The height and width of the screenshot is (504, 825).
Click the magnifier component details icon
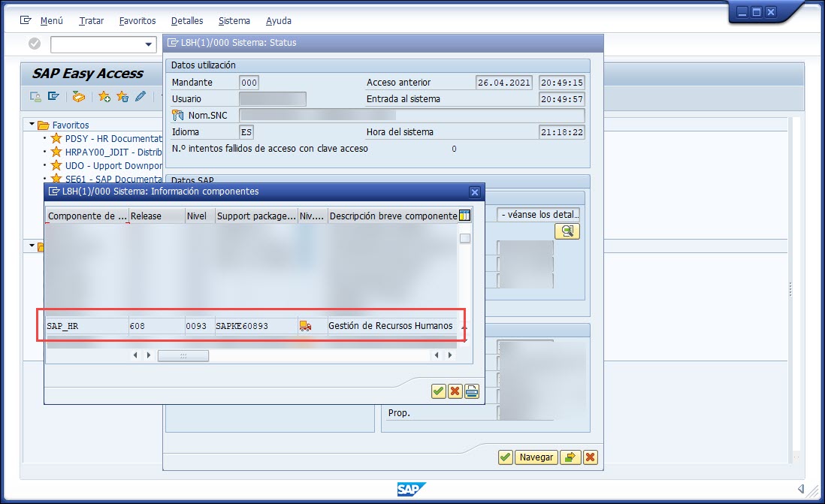567,231
